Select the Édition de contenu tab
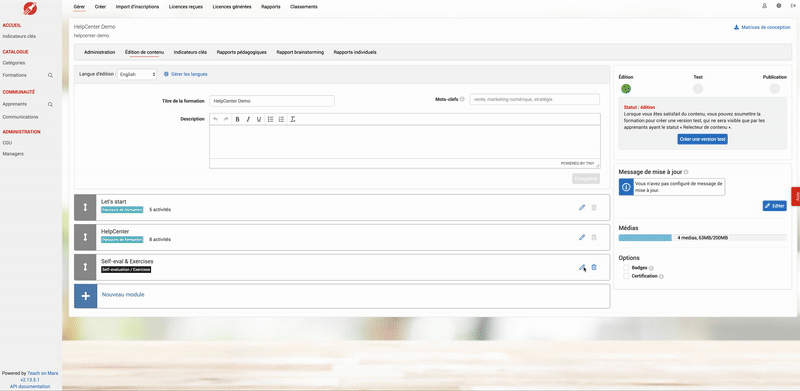Image resolution: width=800 pixels, height=391 pixels. [144, 52]
